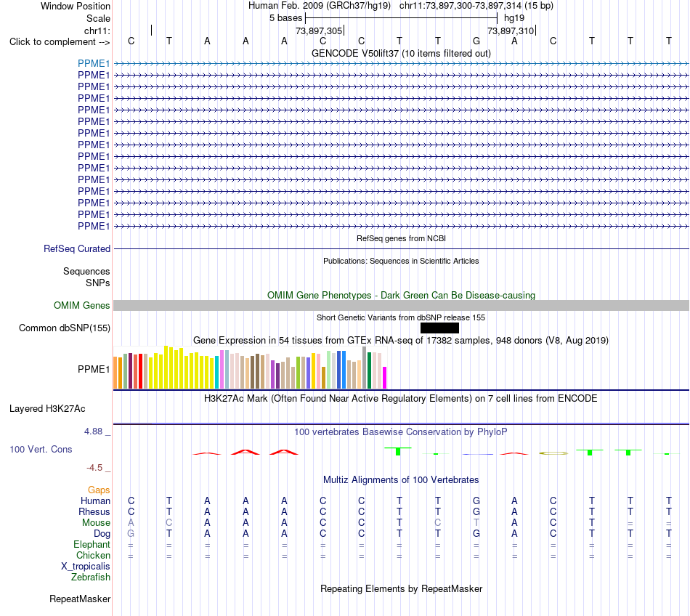The height and width of the screenshot is (616, 690).
Task: Click the H3K27Ac Mark track title
Action: 401,399
